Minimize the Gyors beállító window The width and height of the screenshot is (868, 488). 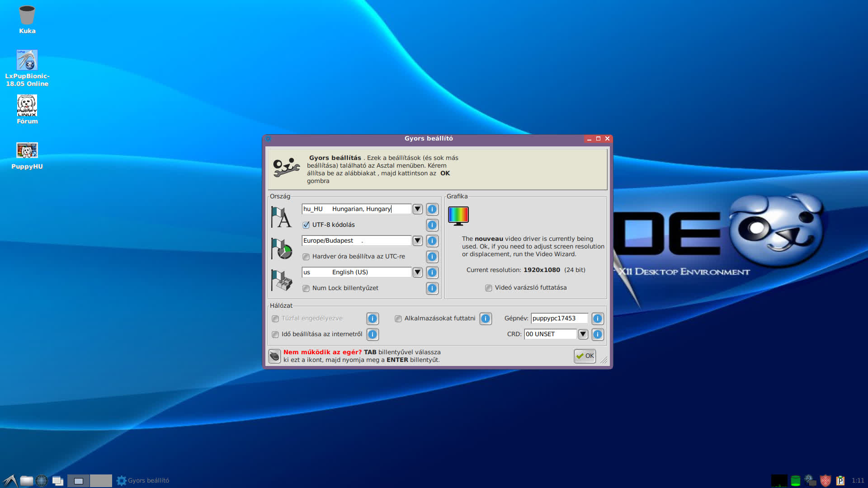click(589, 139)
